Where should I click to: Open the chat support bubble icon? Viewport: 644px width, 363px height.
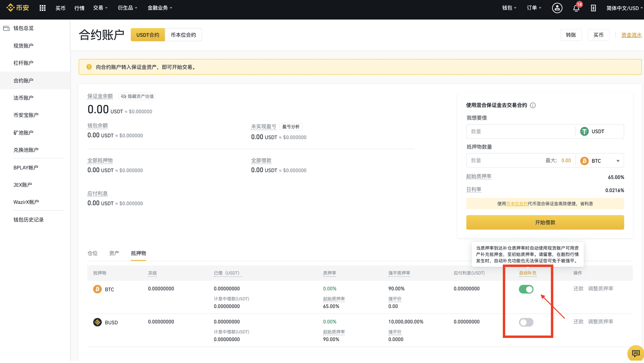pyautogui.click(x=636, y=353)
